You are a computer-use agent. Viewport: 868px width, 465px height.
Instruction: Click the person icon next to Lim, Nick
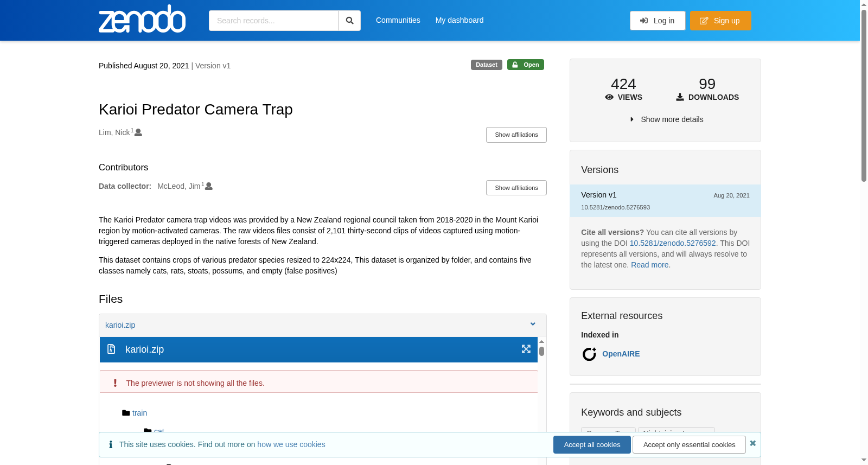138,132
